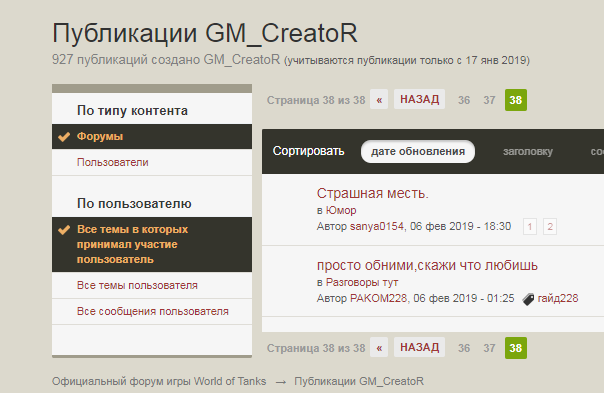
Task: Click the Страница 38 из 38 label at top
Action: [316, 100]
